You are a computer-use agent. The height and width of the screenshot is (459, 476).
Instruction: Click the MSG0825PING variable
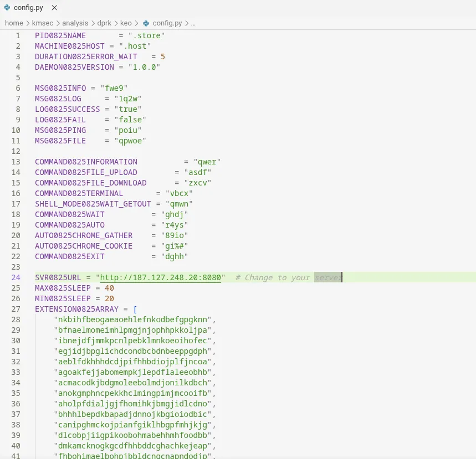point(60,130)
